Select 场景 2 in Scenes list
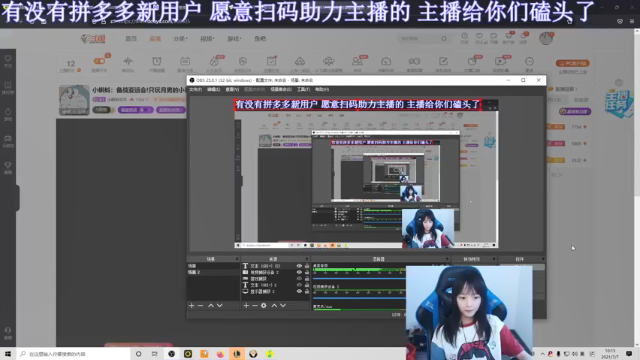Image resolution: width=640 pixels, height=360 pixels. point(213,272)
